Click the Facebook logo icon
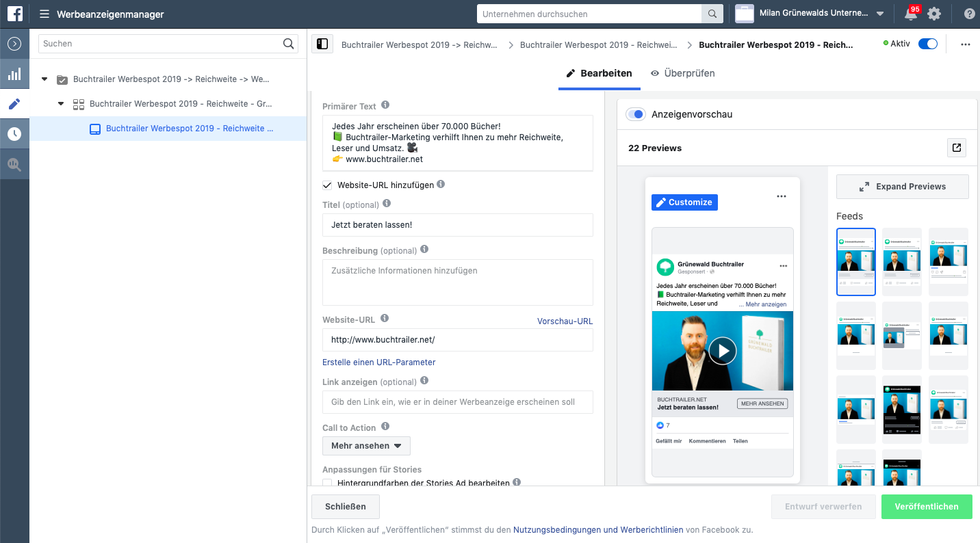The image size is (980, 543). click(x=15, y=14)
